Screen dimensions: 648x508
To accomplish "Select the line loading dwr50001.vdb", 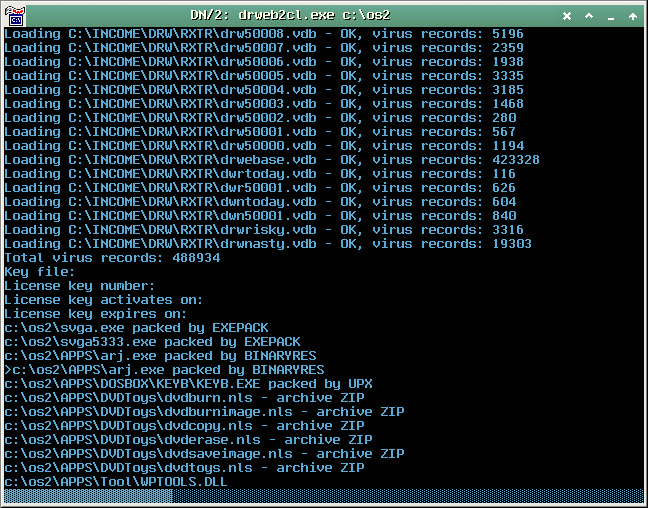I will click(260, 188).
